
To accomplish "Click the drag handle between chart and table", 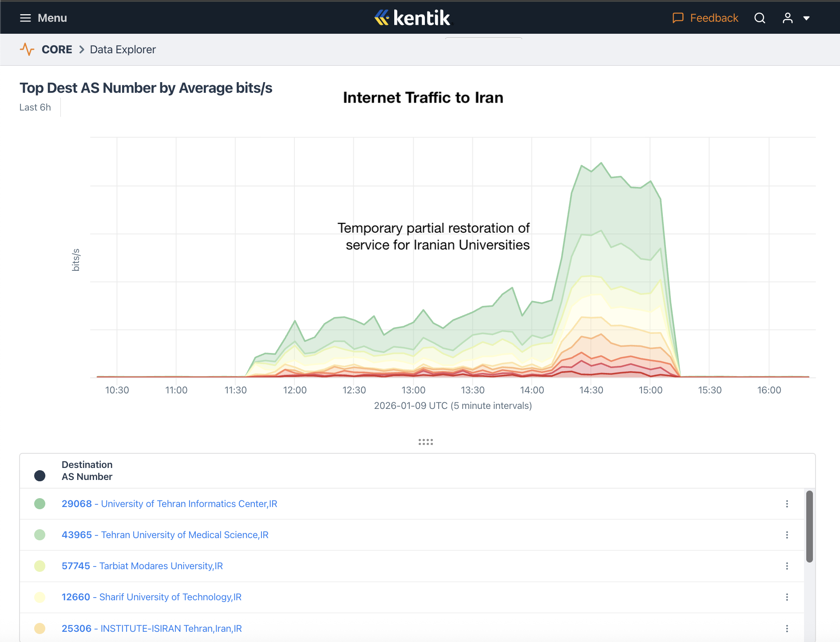I will coord(425,442).
